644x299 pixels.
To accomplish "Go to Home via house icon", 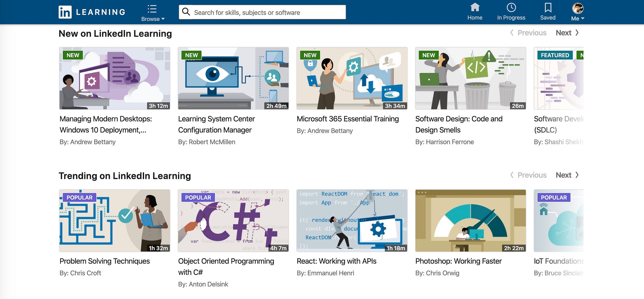I will pos(475,8).
